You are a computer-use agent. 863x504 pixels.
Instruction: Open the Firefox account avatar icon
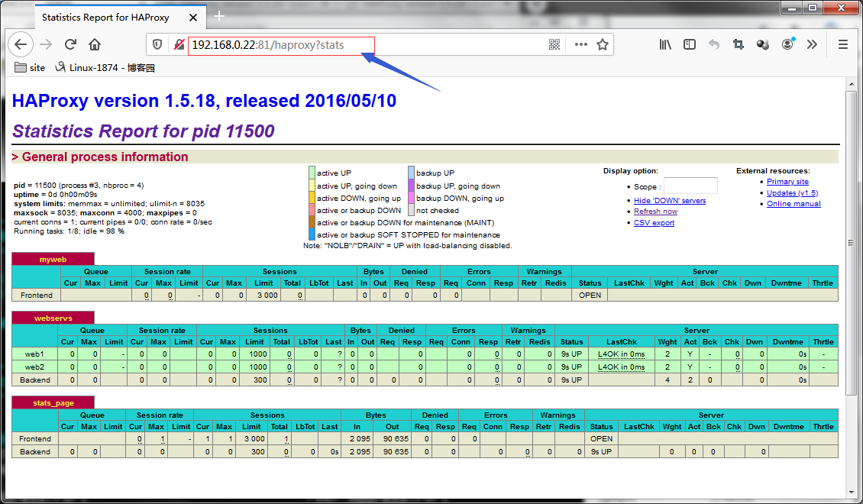pos(787,44)
